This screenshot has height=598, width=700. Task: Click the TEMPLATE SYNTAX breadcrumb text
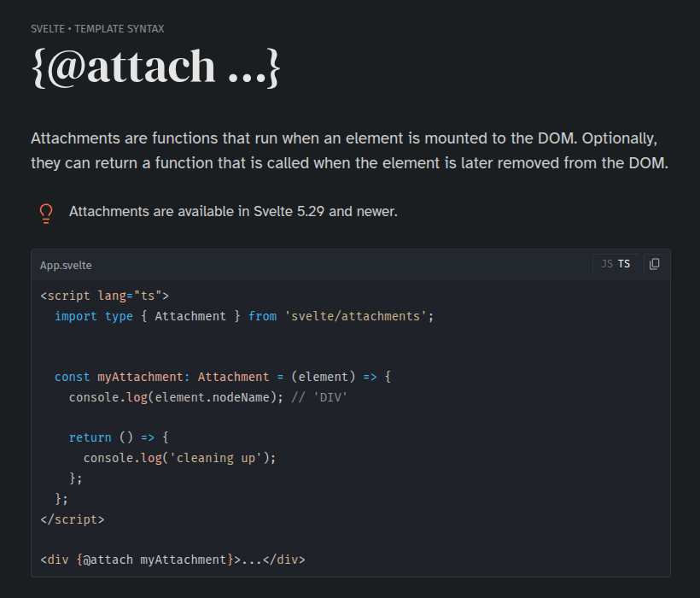(x=120, y=29)
